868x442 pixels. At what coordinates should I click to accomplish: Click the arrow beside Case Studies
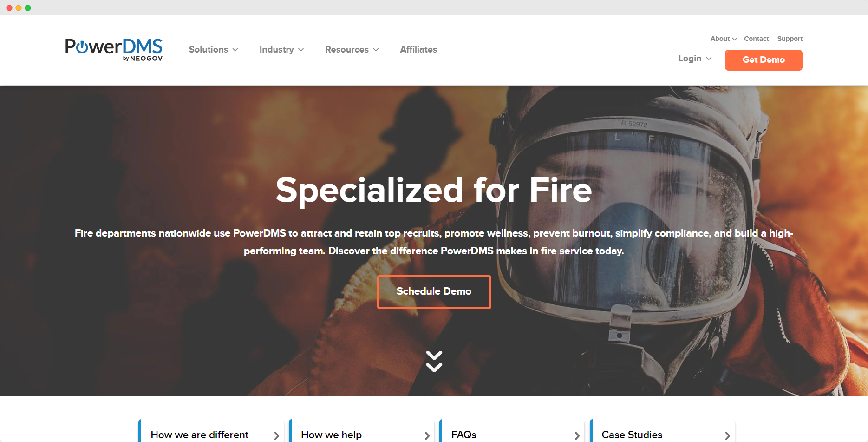[x=727, y=435]
